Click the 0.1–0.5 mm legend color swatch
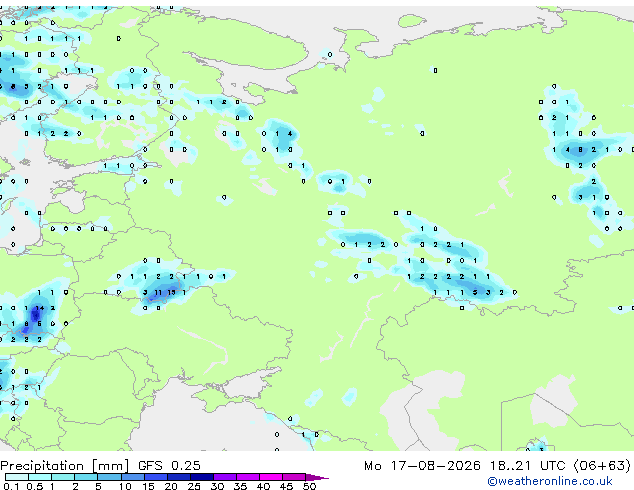The height and width of the screenshot is (490, 634). coord(17,477)
